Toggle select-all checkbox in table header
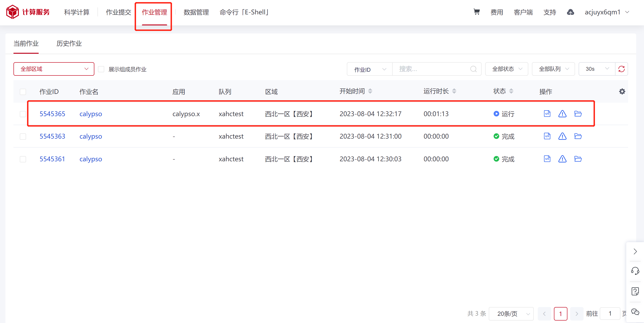The height and width of the screenshot is (323, 644). [23, 92]
